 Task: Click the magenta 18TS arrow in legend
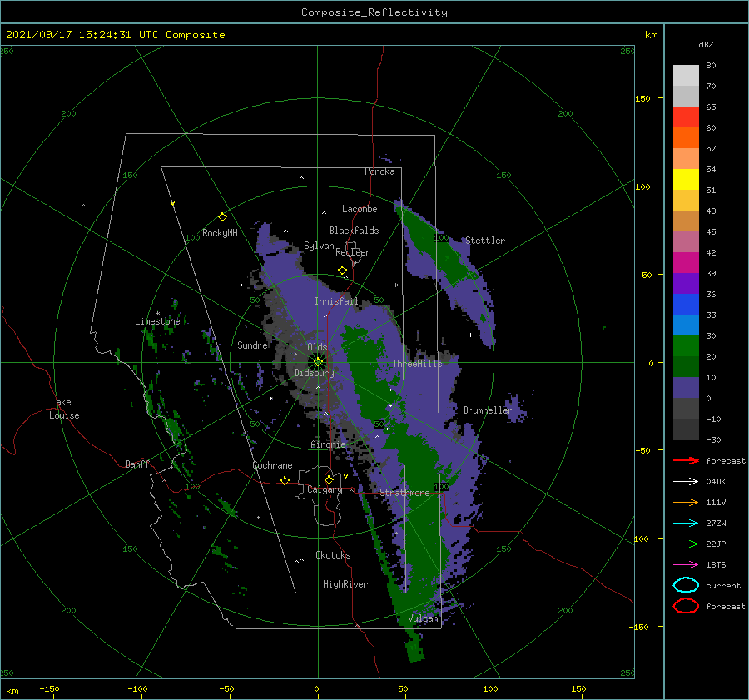click(x=686, y=564)
